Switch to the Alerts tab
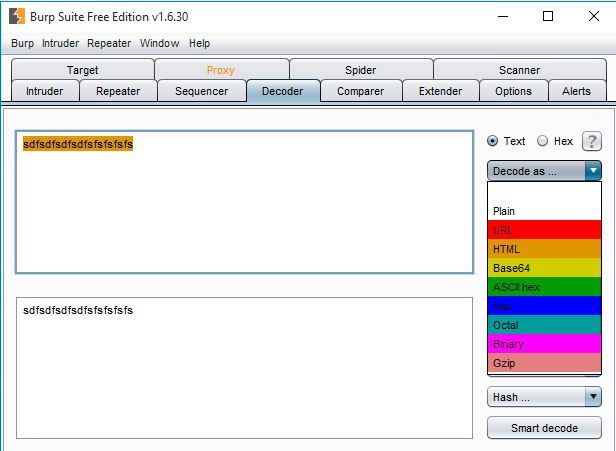This screenshot has width=616, height=451. tap(576, 91)
